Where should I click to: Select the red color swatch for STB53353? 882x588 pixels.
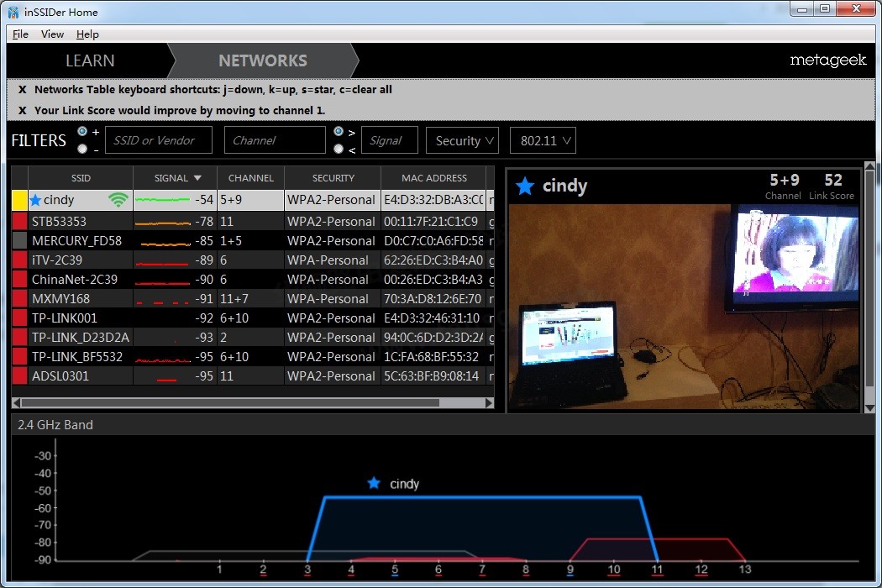(19, 221)
